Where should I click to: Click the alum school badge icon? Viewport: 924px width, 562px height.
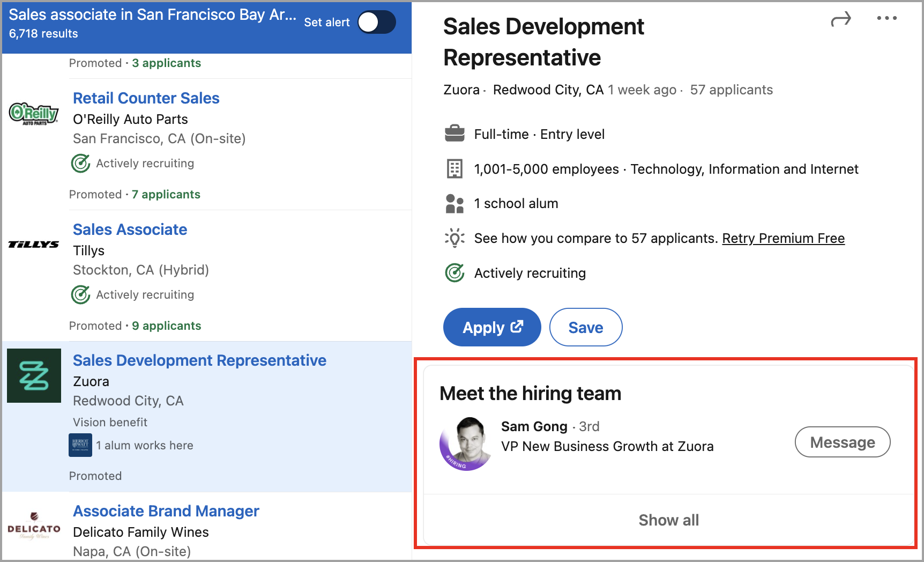[x=80, y=445]
